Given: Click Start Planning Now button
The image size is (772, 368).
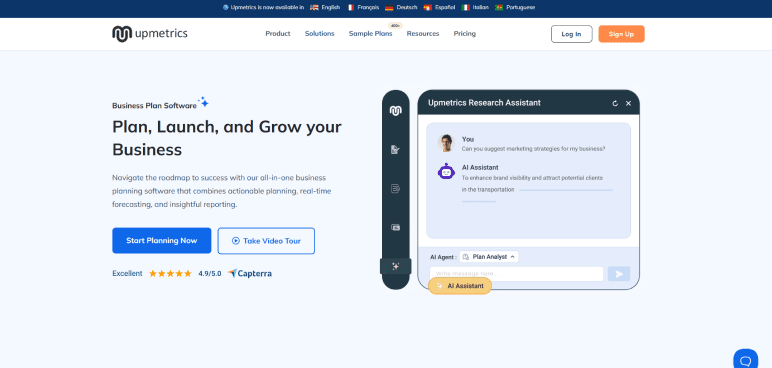Looking at the screenshot, I should (x=161, y=240).
